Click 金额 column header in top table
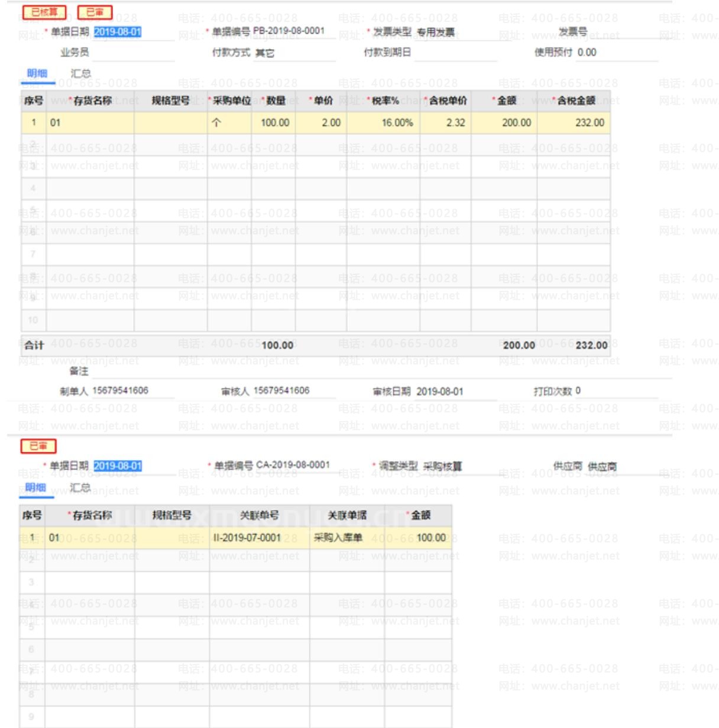 [x=504, y=101]
